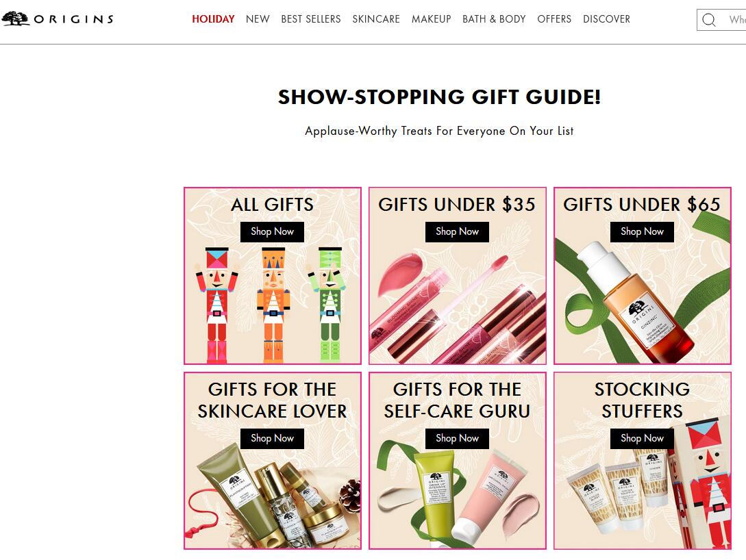Click Shop Now for Self-Care Guru gifts

[x=457, y=438]
